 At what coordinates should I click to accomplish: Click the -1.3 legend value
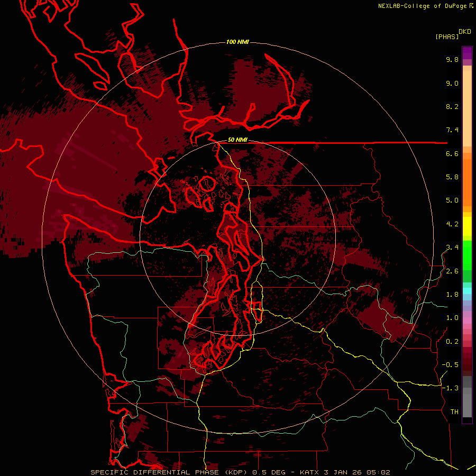point(450,388)
